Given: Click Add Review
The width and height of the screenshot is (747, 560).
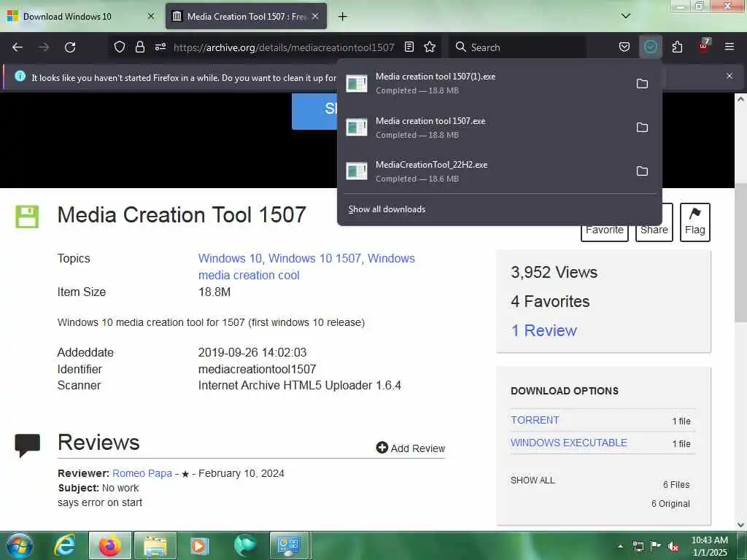Looking at the screenshot, I should point(410,448).
